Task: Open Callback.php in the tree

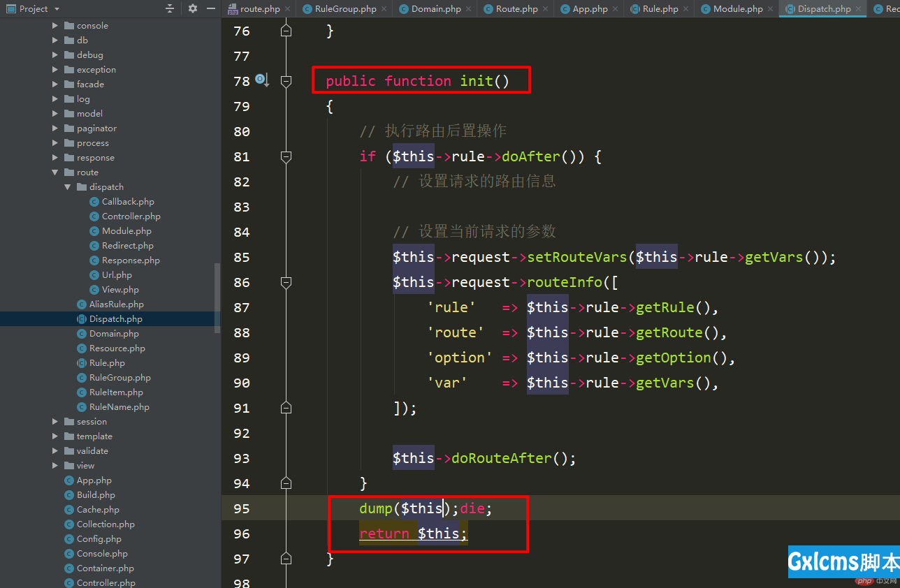Action: click(128, 201)
